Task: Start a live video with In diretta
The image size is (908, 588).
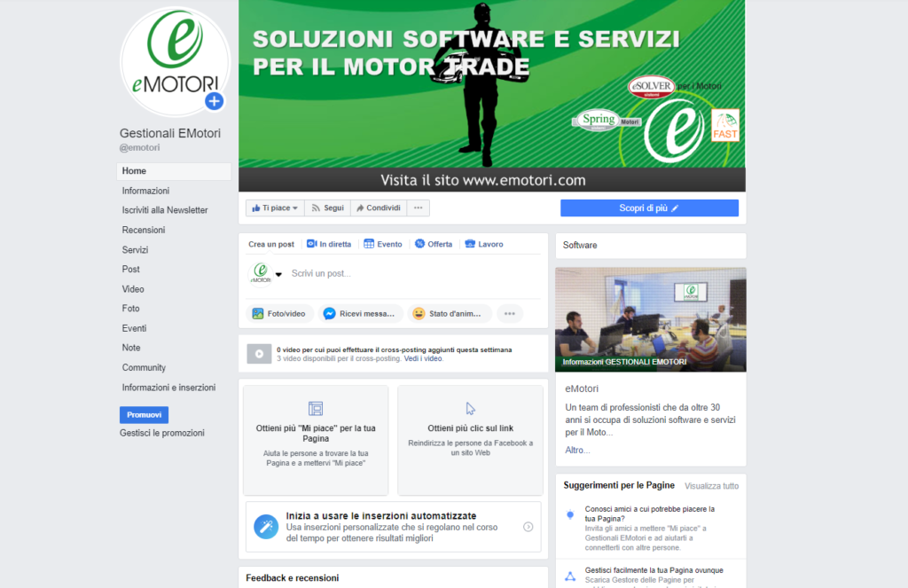Action: (x=329, y=244)
